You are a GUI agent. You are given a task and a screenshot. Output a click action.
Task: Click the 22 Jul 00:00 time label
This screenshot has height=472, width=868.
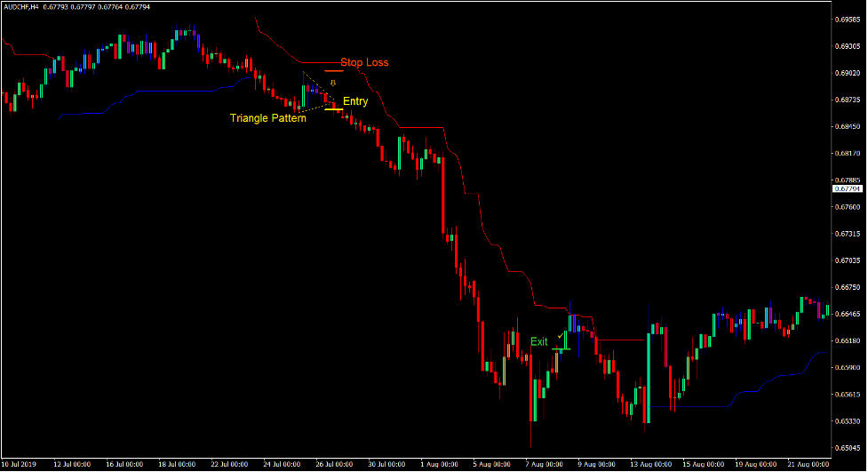pyautogui.click(x=230, y=464)
